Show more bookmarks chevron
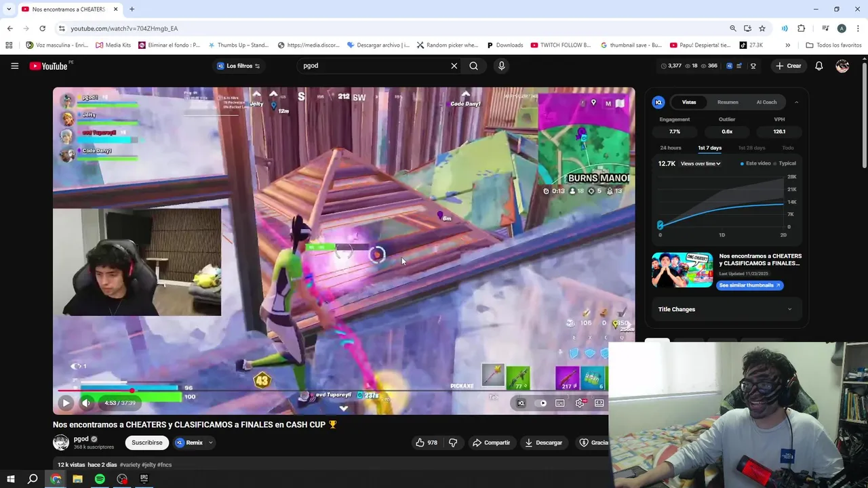 (x=787, y=45)
